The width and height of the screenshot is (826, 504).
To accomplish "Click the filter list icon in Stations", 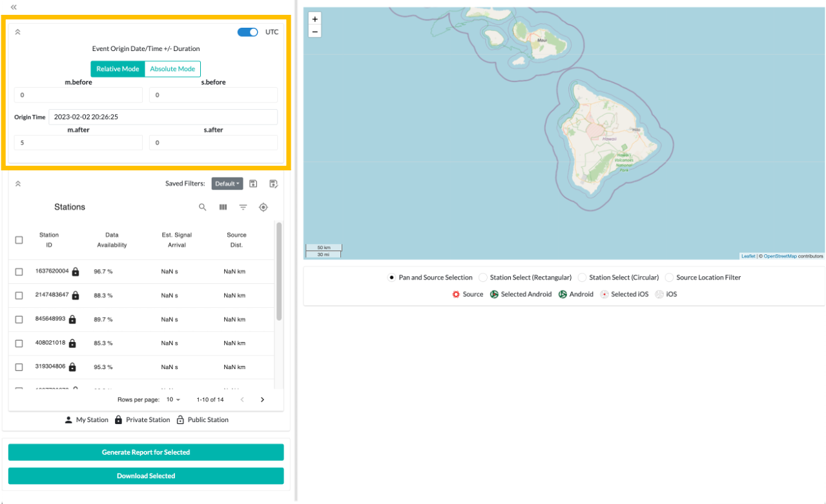I will point(243,207).
